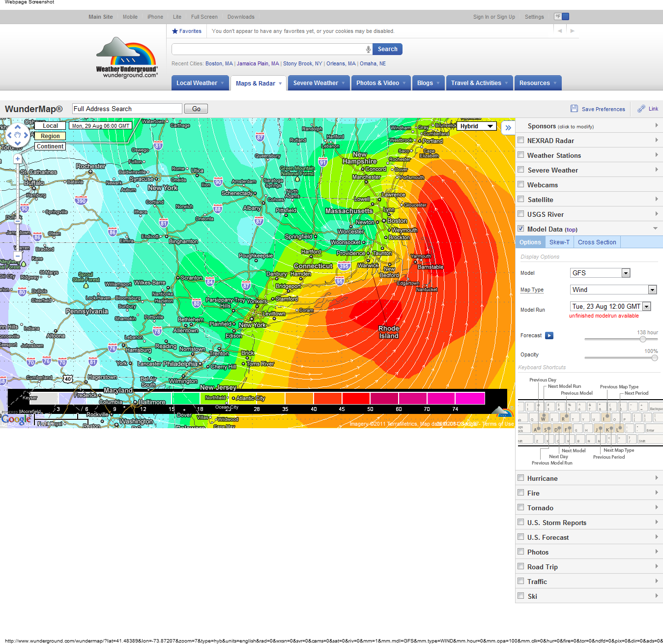This screenshot has height=644, width=663.
Task: Open the Local Weather menu
Action: coord(201,83)
